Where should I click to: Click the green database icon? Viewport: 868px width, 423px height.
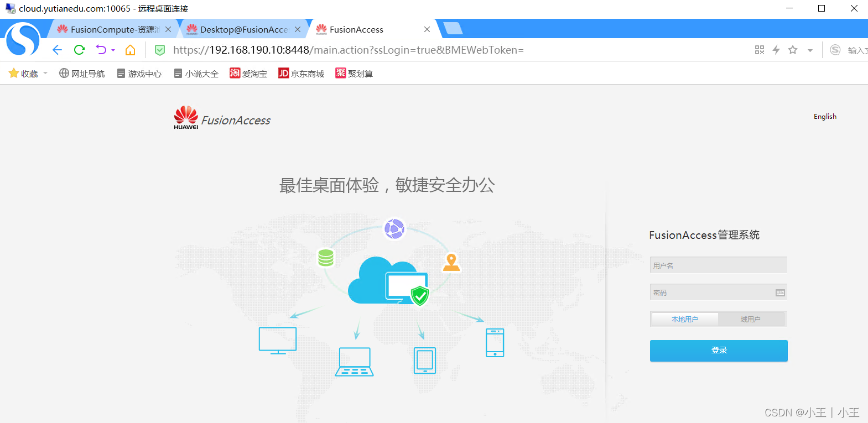pos(326,257)
